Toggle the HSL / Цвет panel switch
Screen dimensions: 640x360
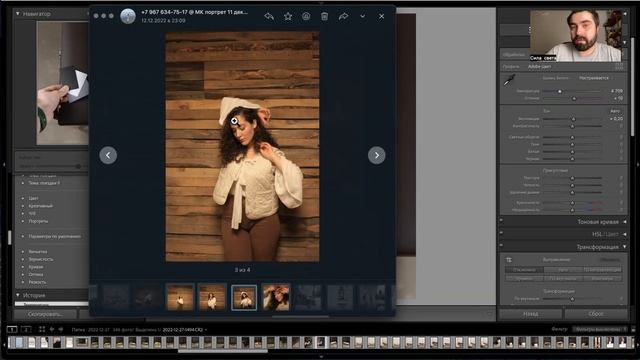[x=502, y=233]
